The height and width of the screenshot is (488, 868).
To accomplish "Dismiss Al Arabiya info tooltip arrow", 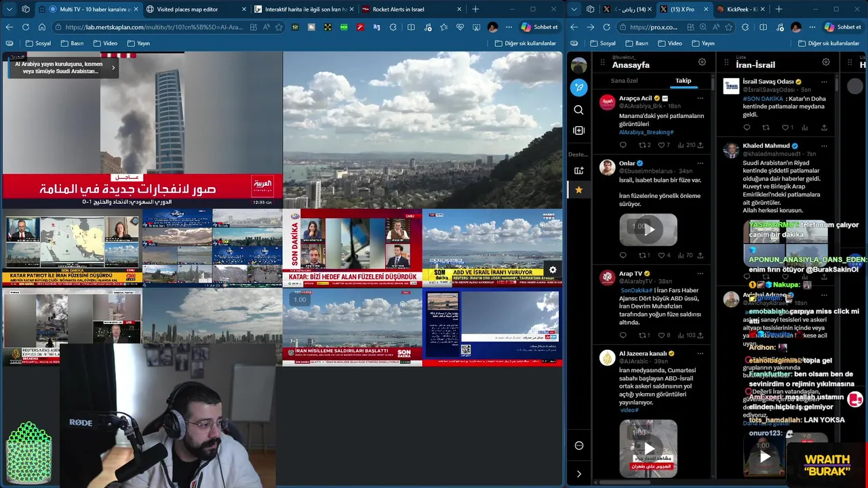I will tap(113, 67).
